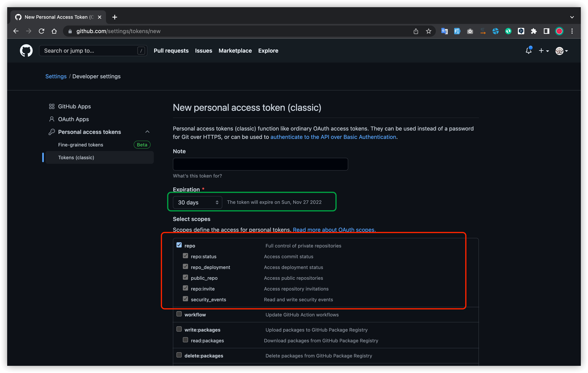
Task: Open the notifications bell
Action: (528, 51)
